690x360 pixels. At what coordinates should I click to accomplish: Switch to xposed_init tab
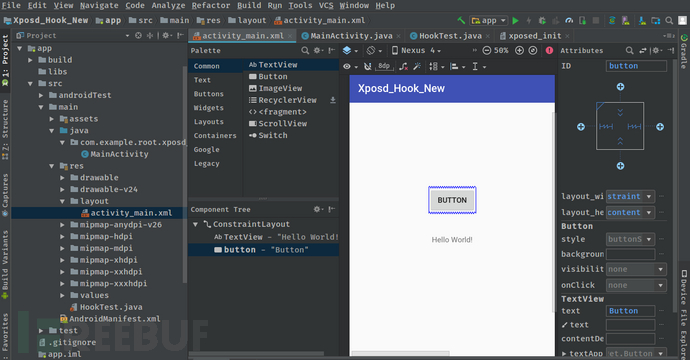[534, 36]
